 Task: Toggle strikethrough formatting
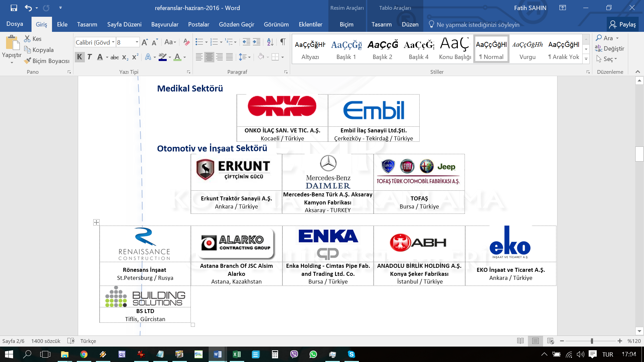115,57
